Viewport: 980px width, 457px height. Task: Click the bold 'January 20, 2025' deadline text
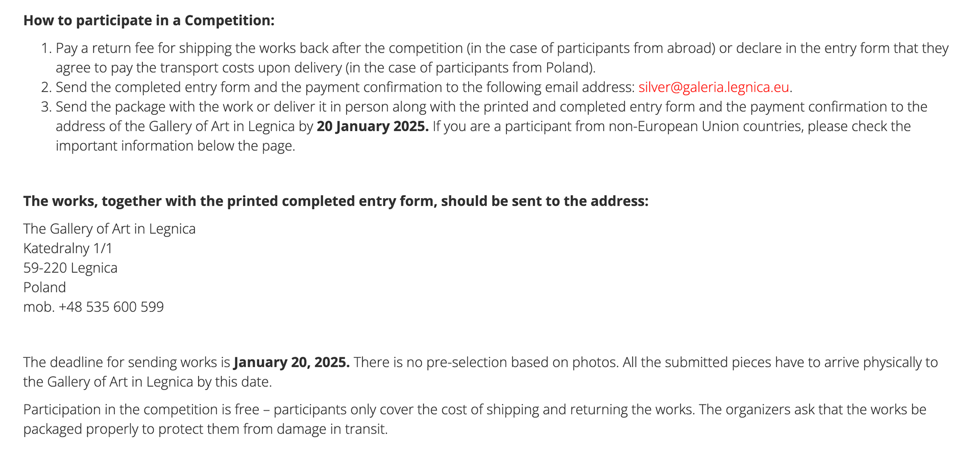(291, 363)
